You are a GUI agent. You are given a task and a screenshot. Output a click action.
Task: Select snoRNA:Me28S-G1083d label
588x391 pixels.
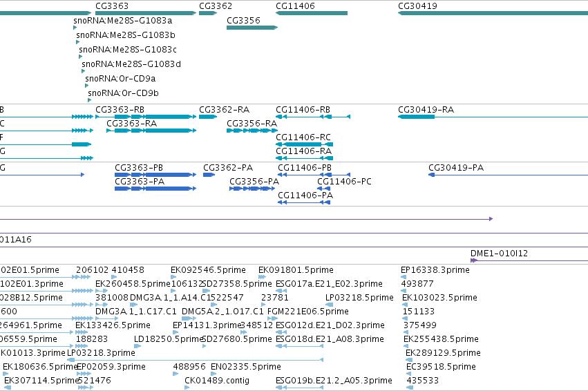(x=131, y=64)
